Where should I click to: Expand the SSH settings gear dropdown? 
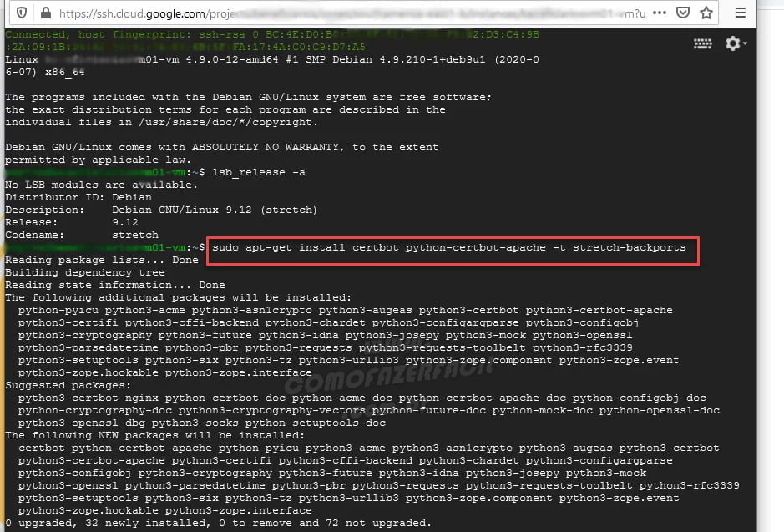pyautogui.click(x=736, y=43)
